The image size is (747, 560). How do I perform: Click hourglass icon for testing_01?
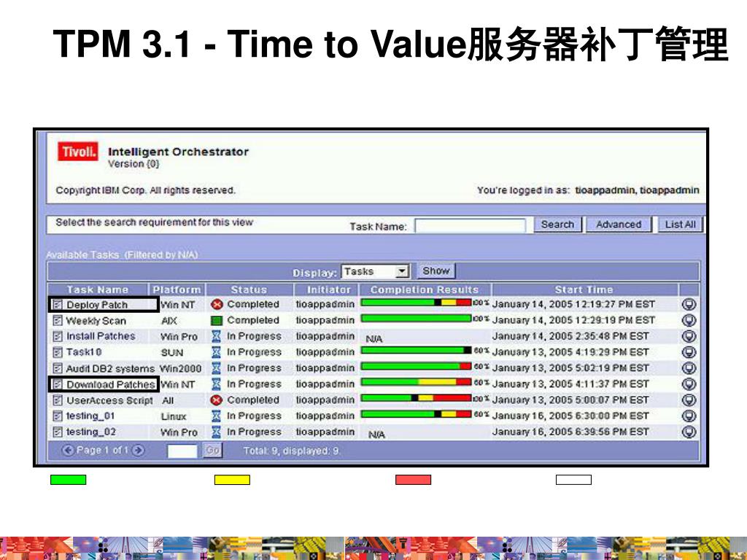216,416
